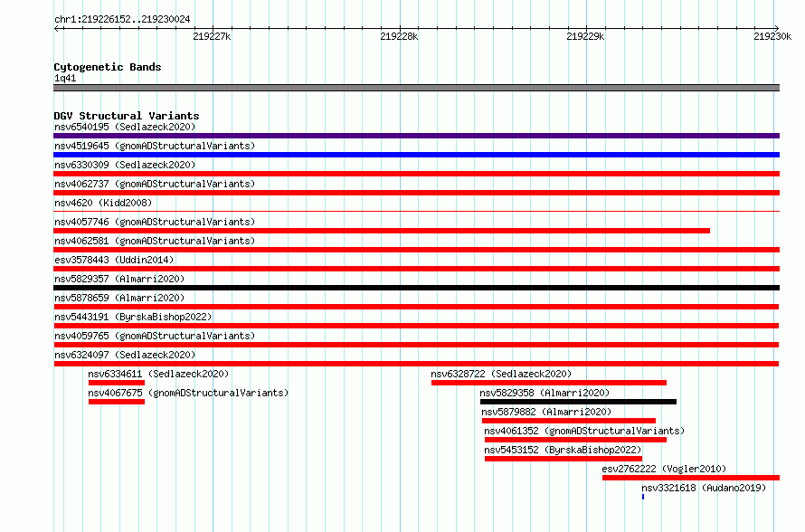Screen dimensions: 805x532
Task: Click the nsv5879882 (Almarri2020) label
Action: point(546,412)
